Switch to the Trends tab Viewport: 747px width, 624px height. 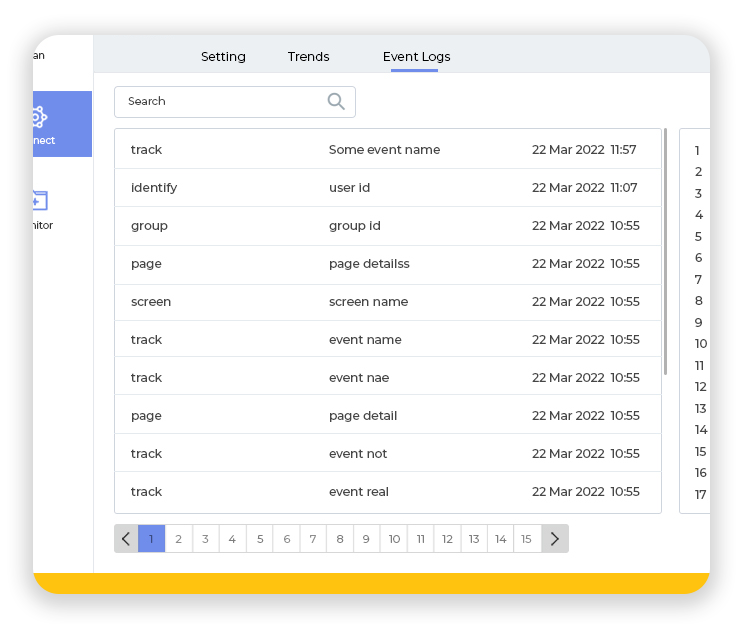308,57
